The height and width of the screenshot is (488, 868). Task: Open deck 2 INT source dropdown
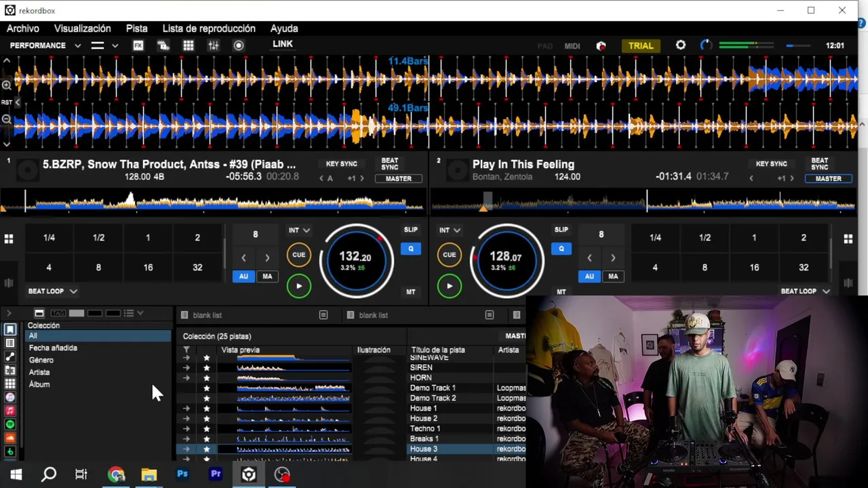pyautogui.click(x=450, y=230)
